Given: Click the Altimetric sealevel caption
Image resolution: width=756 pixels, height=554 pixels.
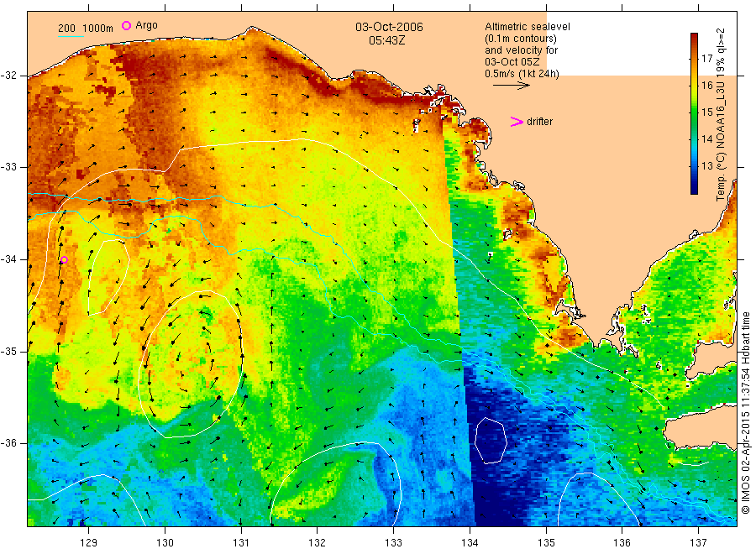Looking at the screenshot, I should click(528, 27).
